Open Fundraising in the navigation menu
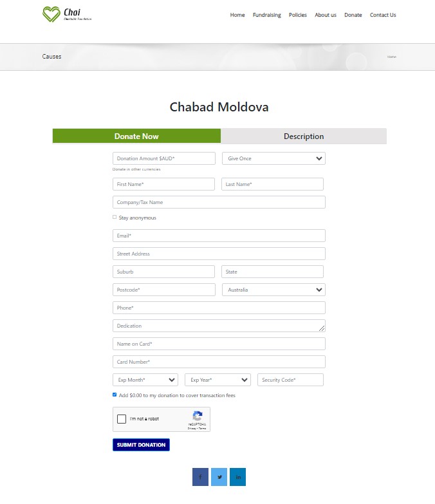Image resolution: width=435 pixels, height=504 pixels. (x=266, y=15)
